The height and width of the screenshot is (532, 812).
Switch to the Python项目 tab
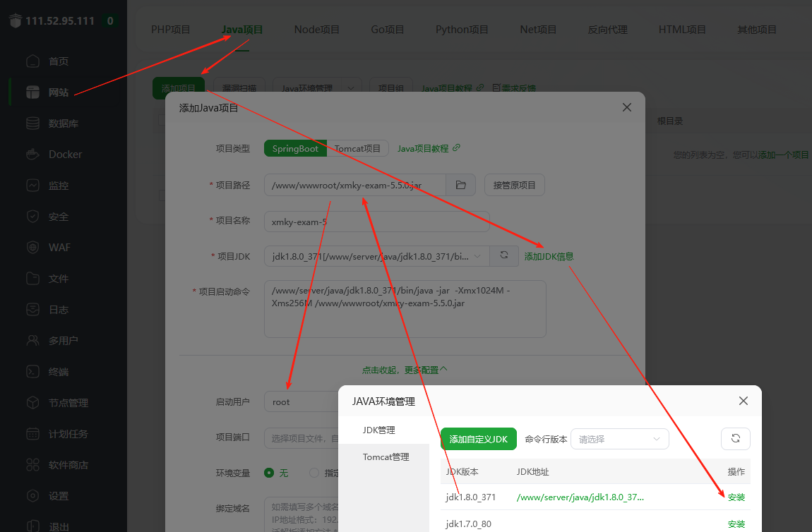pos(461,30)
